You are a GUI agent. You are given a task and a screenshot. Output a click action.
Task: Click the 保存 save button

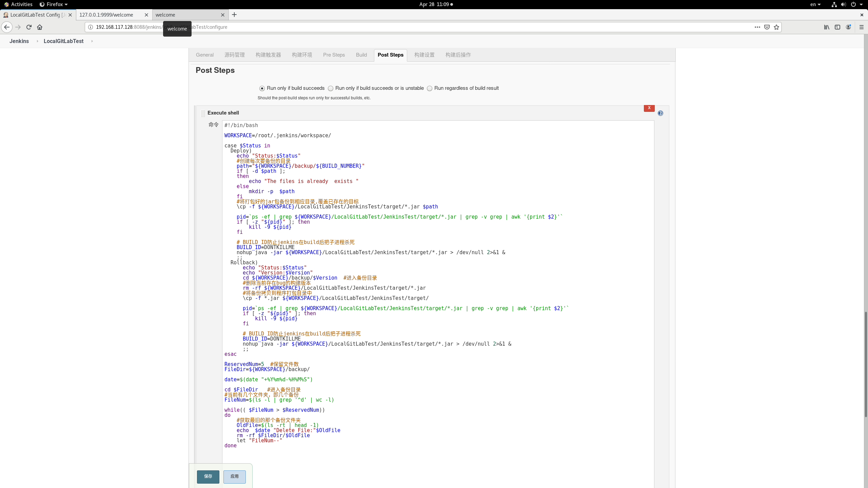point(208,476)
